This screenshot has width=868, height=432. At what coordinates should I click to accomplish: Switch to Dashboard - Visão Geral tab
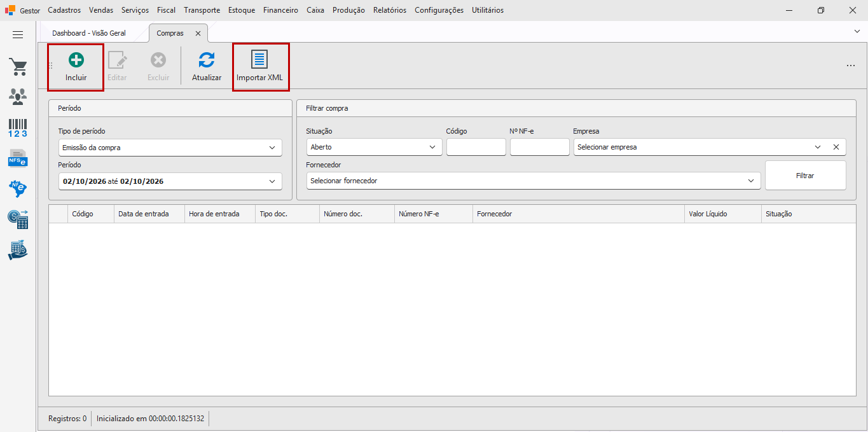(89, 33)
